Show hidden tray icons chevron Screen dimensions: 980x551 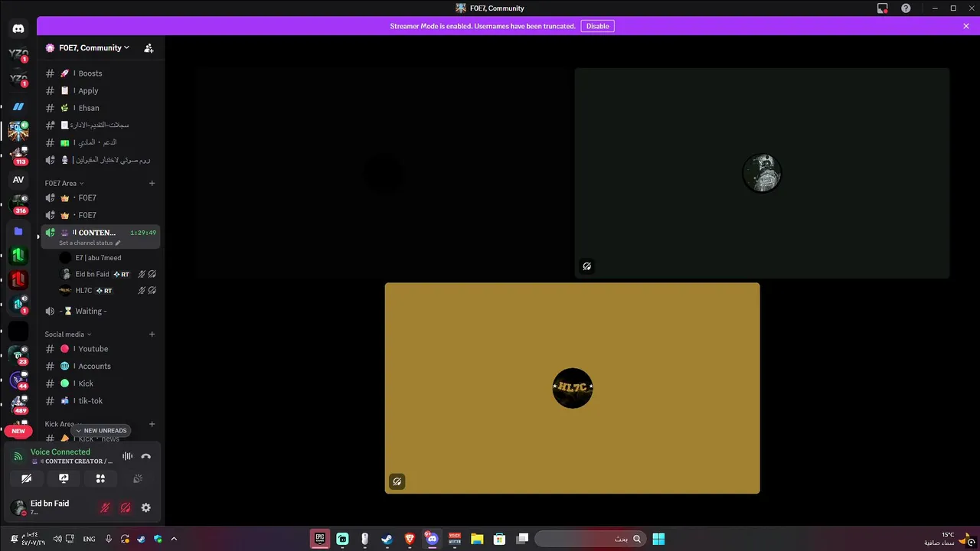click(x=174, y=539)
